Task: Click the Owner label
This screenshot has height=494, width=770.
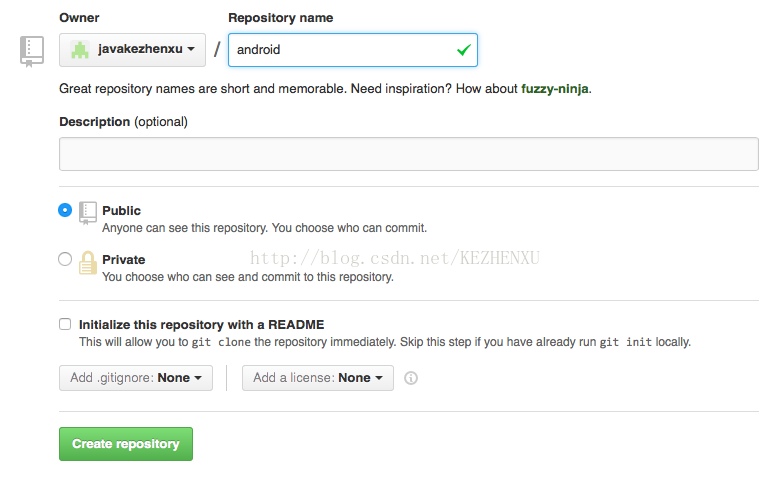Action: coord(79,18)
